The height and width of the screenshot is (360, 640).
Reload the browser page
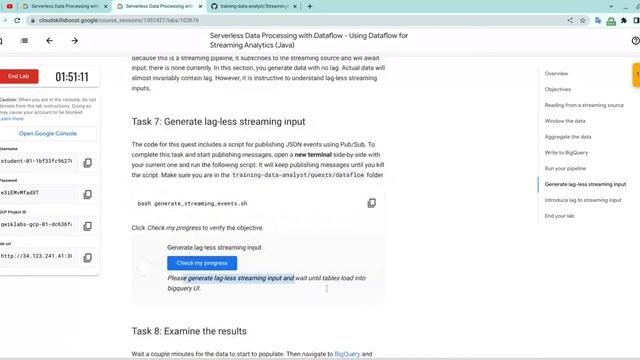pyautogui.click(x=17, y=20)
